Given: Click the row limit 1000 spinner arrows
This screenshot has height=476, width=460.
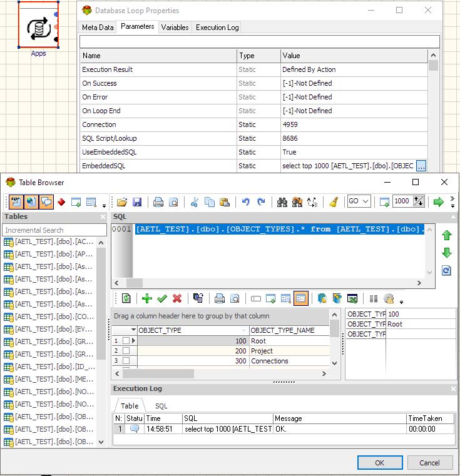Looking at the screenshot, I should pyautogui.click(x=419, y=201).
